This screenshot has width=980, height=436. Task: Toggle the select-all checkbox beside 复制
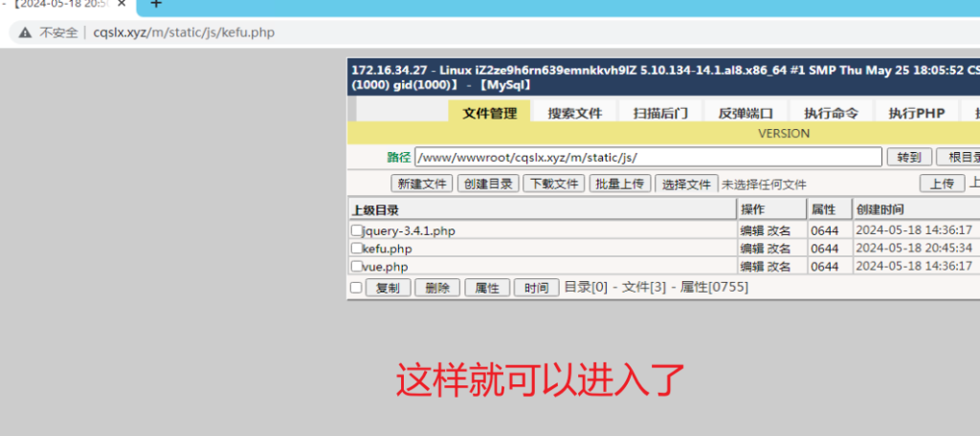357,288
